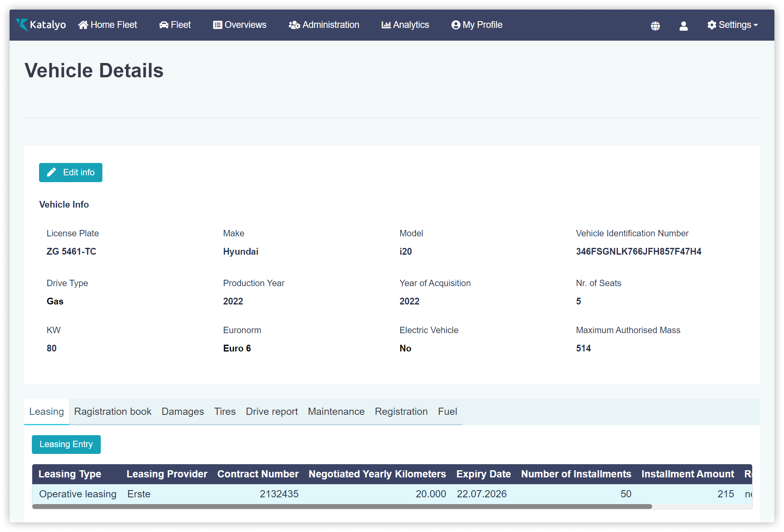Click the Administration users-cog icon
The width and height of the screenshot is (784, 532).
tap(294, 25)
